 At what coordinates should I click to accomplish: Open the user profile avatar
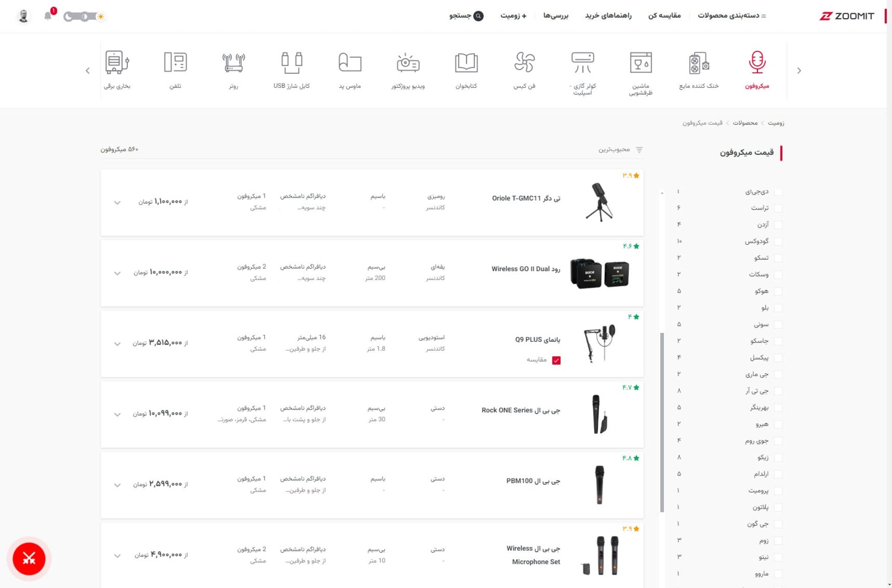pyautogui.click(x=24, y=16)
